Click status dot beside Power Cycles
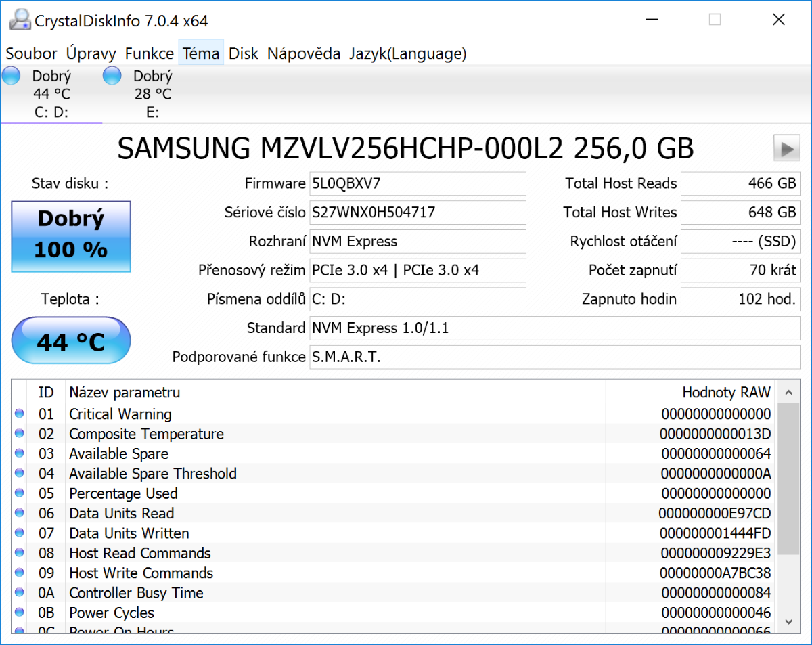Viewport: 812px width, 645px height. coord(19,613)
